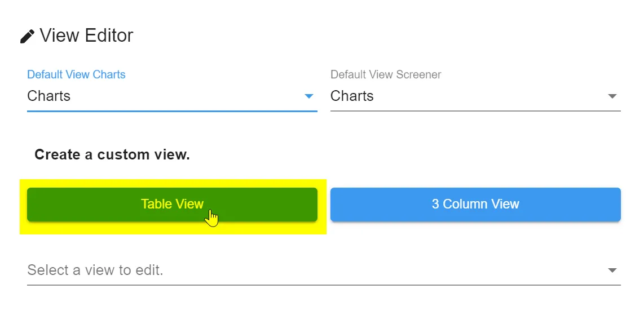The image size is (644, 324).
Task: Open the Default View Screener dropdown
Action: tap(475, 96)
